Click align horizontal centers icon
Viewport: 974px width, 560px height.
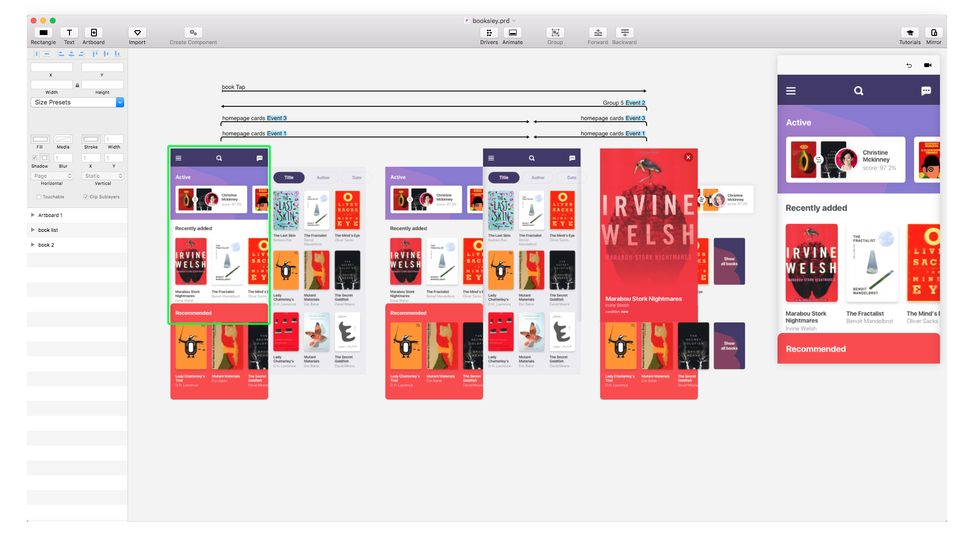(71, 54)
